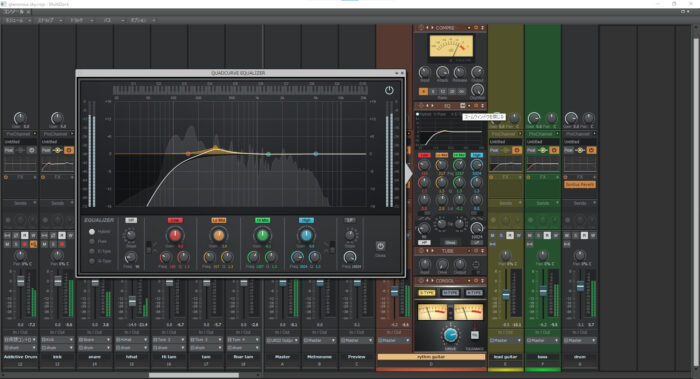Select the E-Type EQ mode radio button

click(x=92, y=251)
